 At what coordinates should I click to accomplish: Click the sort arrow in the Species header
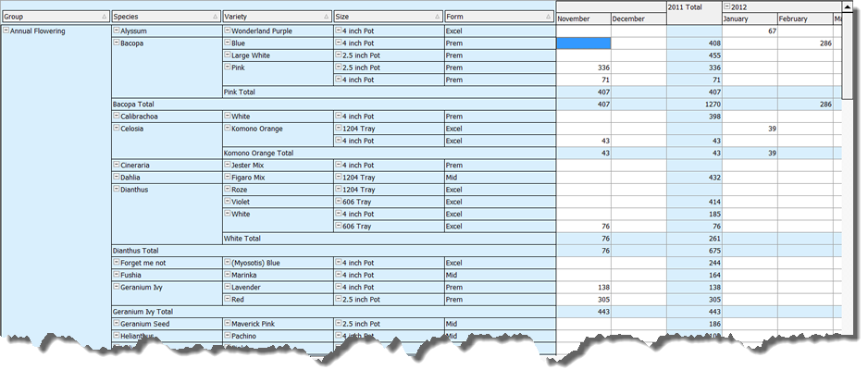214,18
